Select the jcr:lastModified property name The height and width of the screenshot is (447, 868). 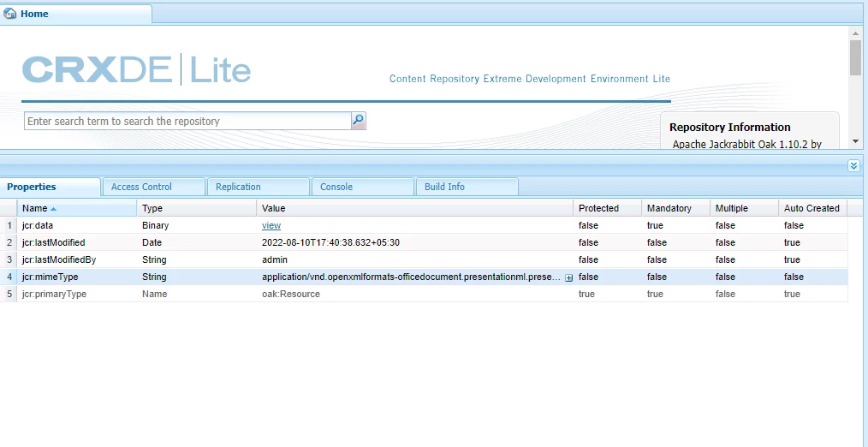click(54, 242)
